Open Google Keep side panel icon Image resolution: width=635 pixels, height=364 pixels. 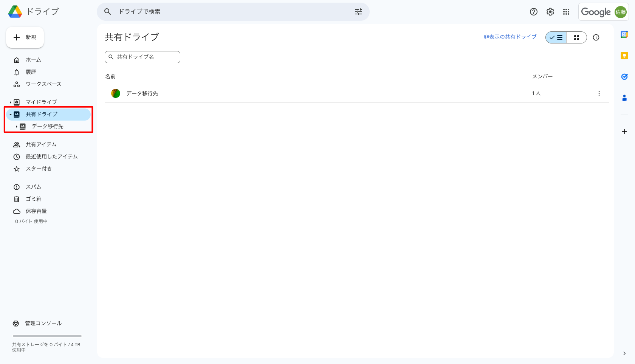tap(624, 56)
